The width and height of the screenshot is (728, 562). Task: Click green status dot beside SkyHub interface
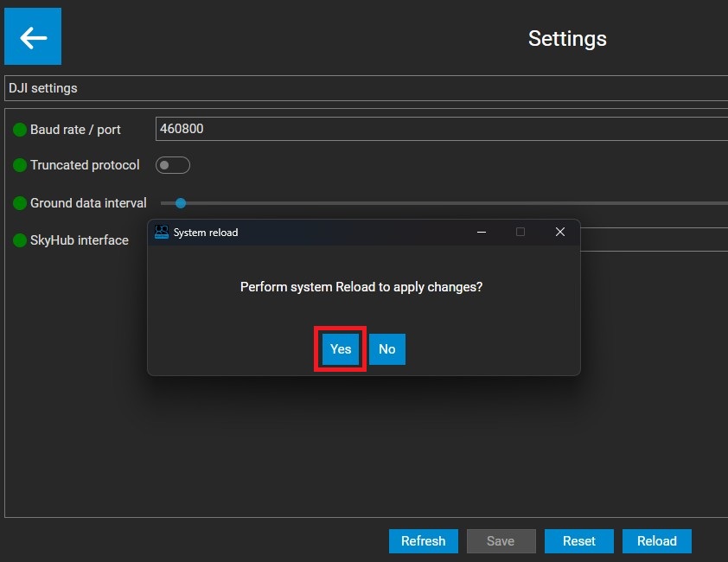click(x=20, y=240)
